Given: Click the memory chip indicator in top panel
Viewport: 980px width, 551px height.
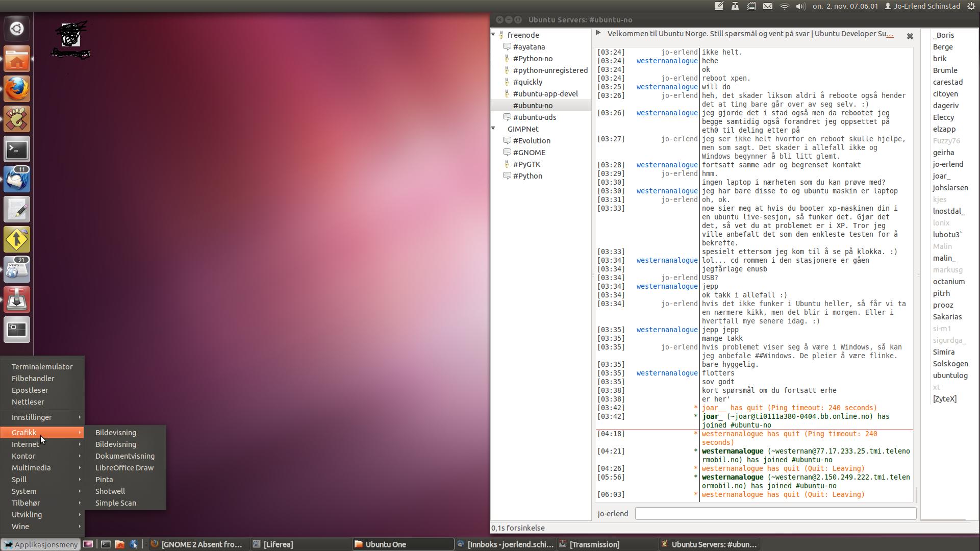Looking at the screenshot, I should pos(751,6).
